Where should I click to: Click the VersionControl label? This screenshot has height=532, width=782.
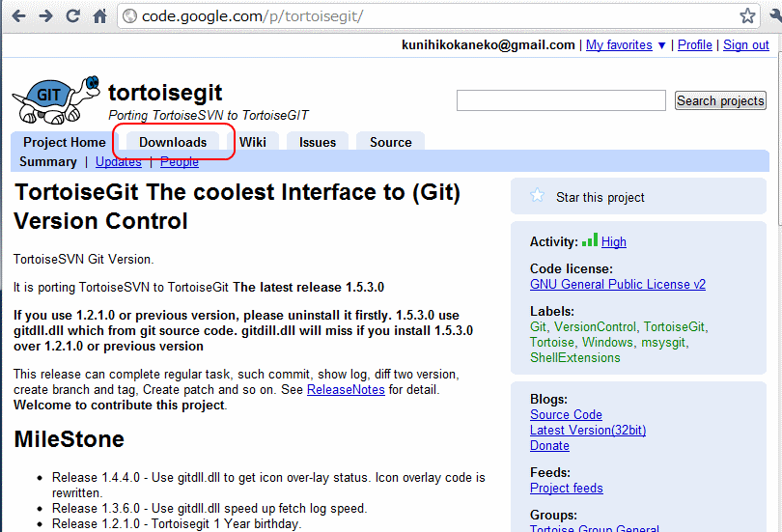click(x=595, y=326)
